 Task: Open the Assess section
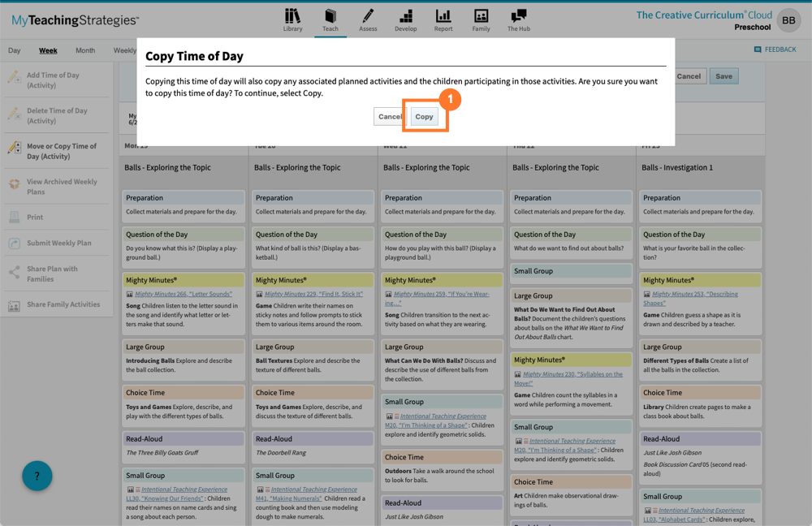(368, 19)
